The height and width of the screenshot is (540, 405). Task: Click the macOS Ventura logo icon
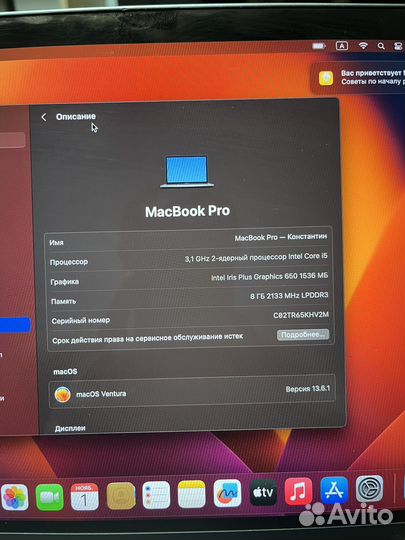63,395
